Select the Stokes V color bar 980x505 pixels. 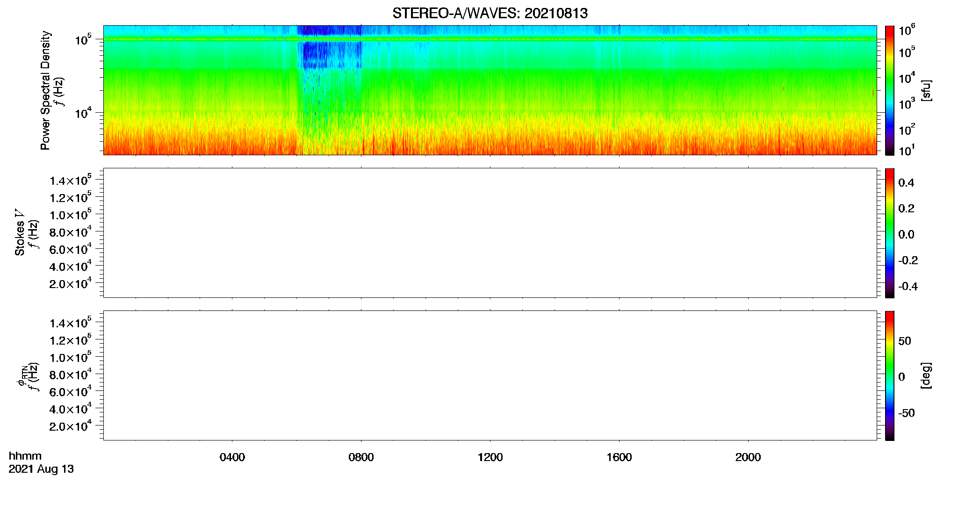(x=890, y=233)
